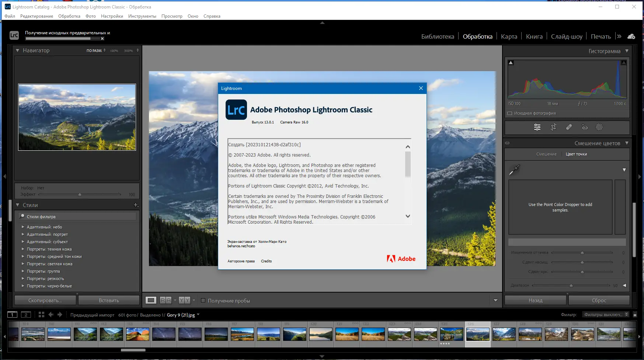Click the preset filter search magnifier icon
Screen dimensions: 644x360
click(22, 216)
